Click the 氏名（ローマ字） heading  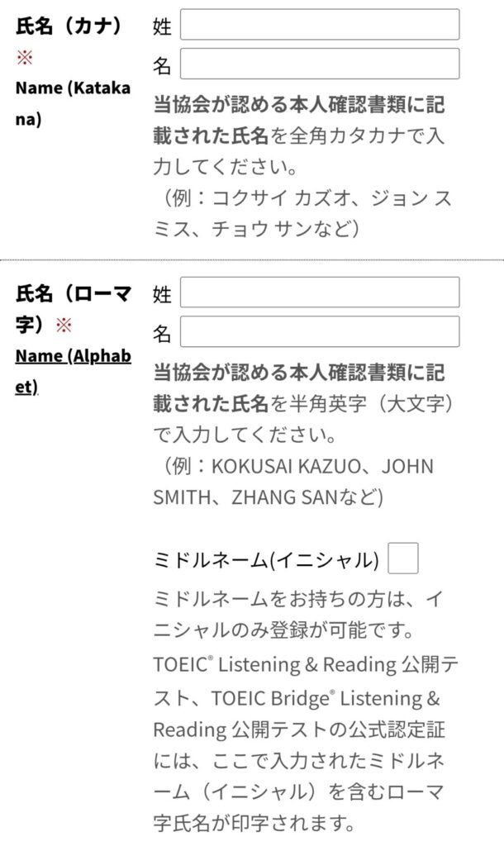(x=73, y=293)
